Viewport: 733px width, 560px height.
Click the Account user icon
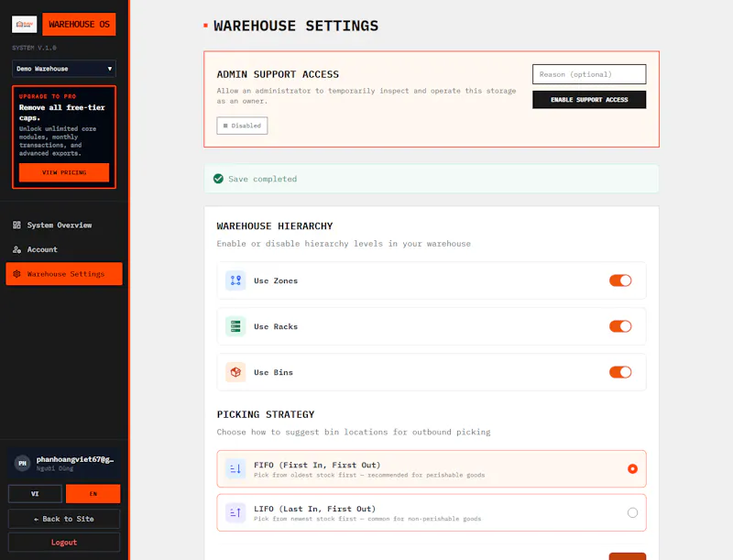pyautogui.click(x=16, y=249)
